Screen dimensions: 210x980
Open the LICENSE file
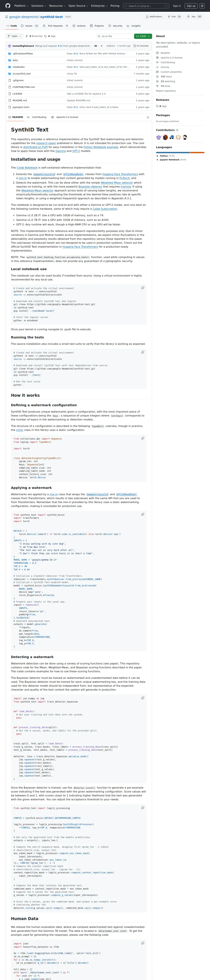tap(17, 94)
